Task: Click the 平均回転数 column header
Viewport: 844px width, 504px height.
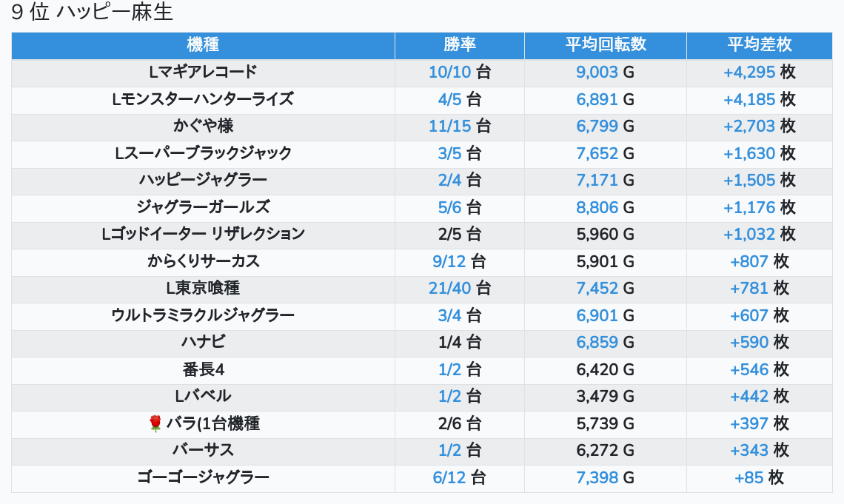Action: (x=606, y=44)
